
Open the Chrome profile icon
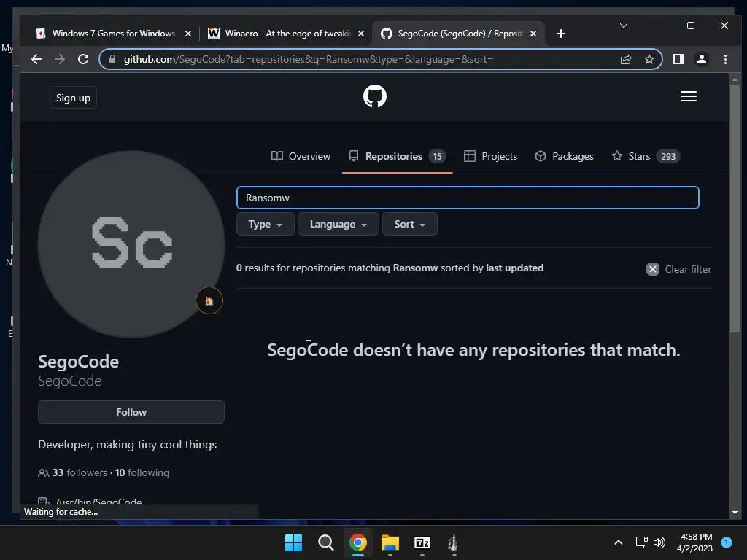[702, 59]
